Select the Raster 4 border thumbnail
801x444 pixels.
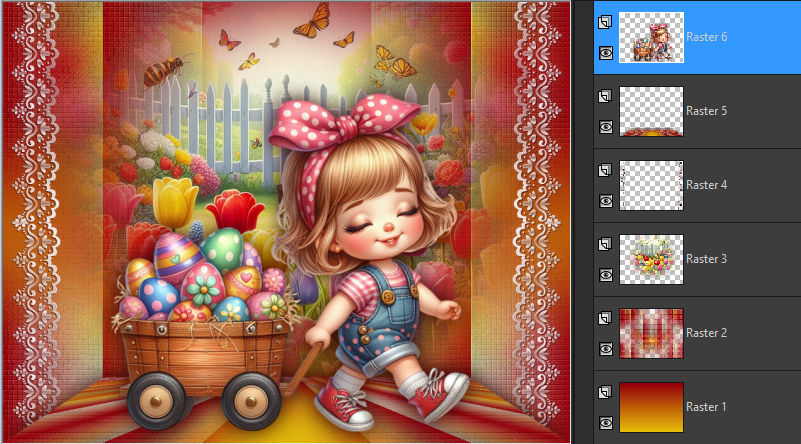651,185
